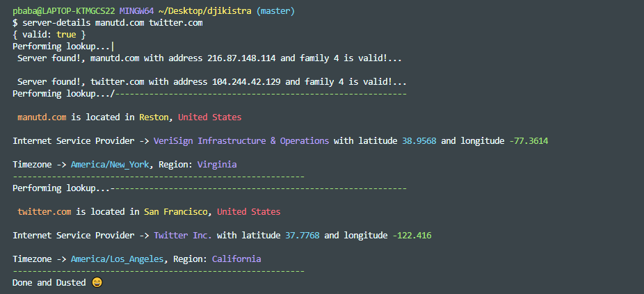Click the timezone America/New_York
Viewport: 644px width, 294px height.
pyautogui.click(x=110, y=165)
